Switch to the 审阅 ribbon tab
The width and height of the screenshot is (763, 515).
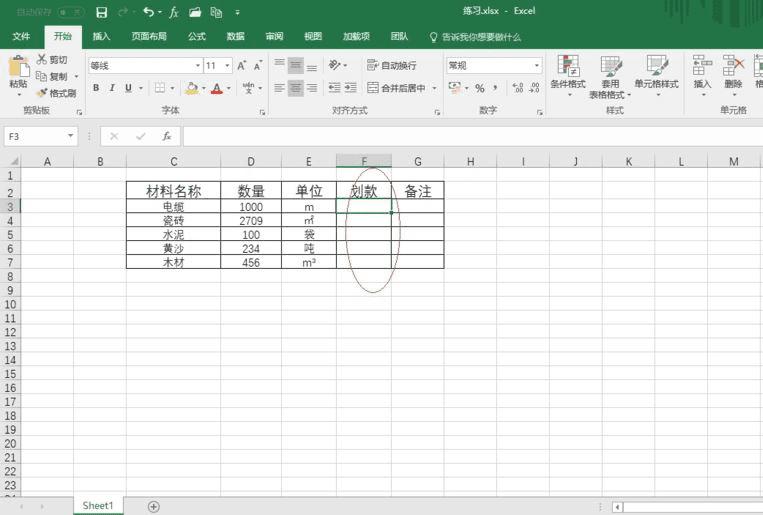click(x=274, y=37)
